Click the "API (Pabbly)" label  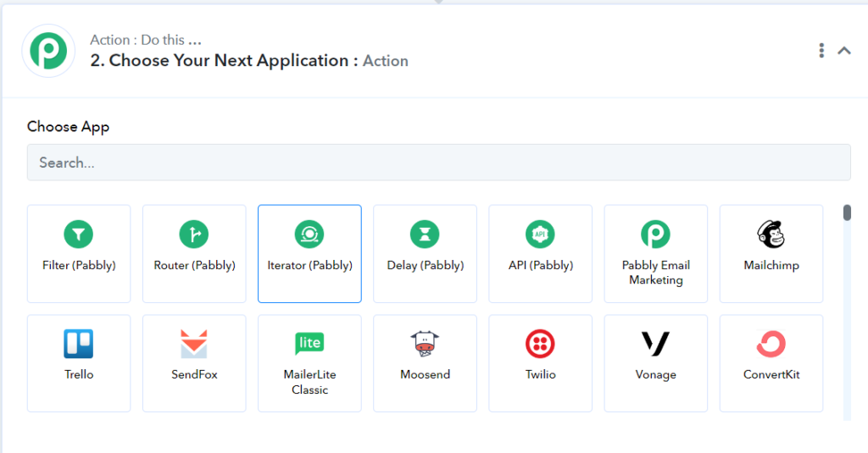pyautogui.click(x=540, y=266)
